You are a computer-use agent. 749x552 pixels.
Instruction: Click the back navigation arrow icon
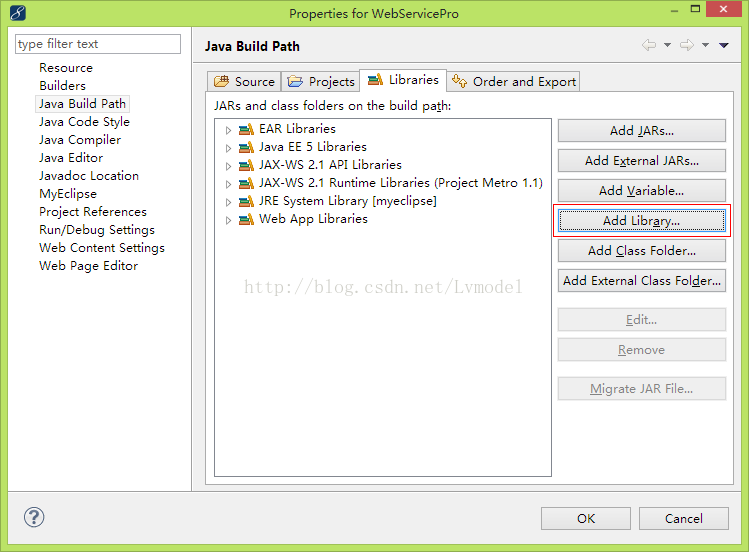pyautogui.click(x=649, y=45)
